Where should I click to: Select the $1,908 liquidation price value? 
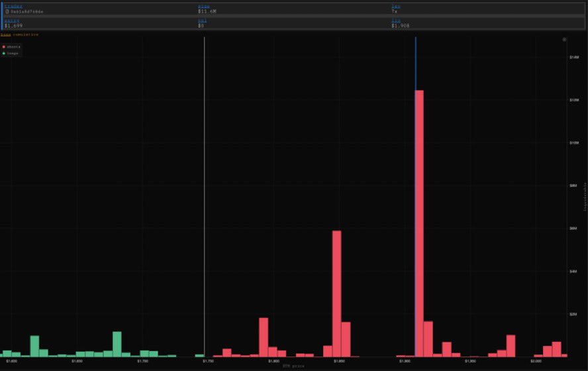tap(401, 26)
